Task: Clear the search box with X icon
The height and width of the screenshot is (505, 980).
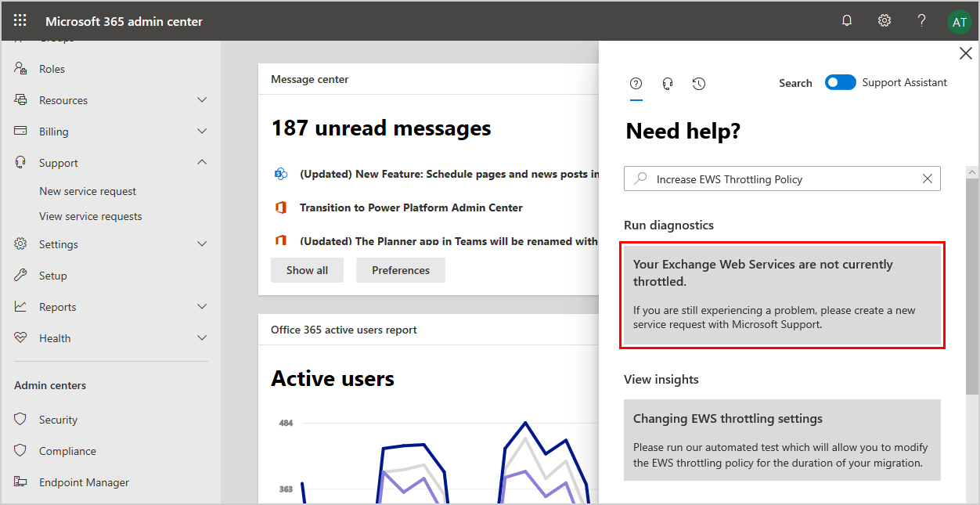Action: point(928,179)
